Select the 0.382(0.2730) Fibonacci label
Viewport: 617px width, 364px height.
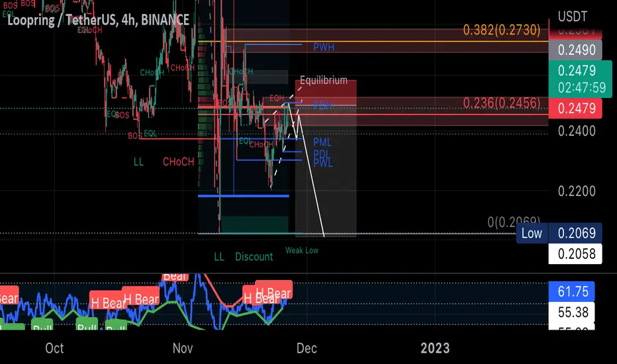point(502,30)
